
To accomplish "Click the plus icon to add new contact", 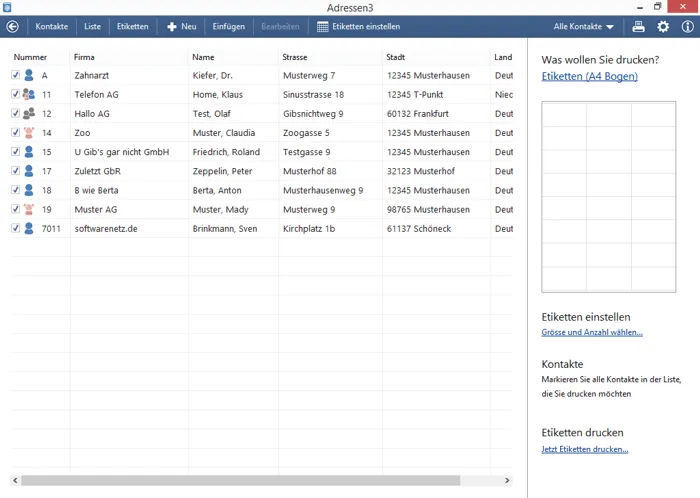I will pyautogui.click(x=171, y=27).
